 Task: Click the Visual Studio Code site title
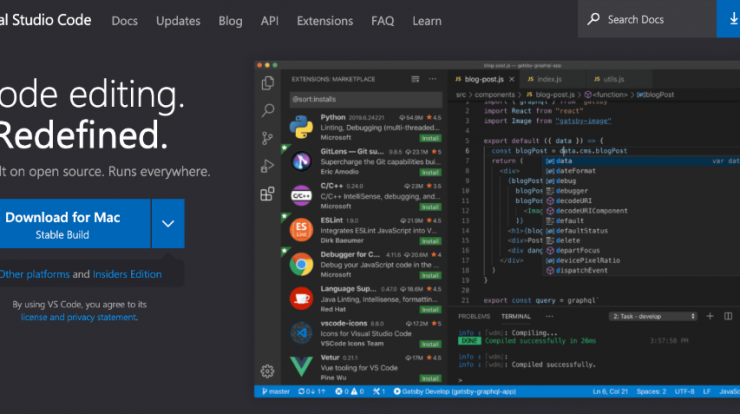coord(46,20)
